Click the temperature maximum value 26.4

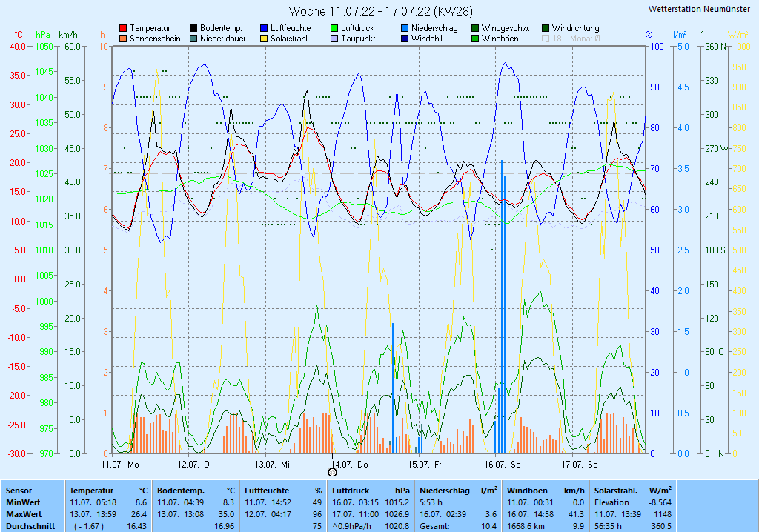point(139,514)
